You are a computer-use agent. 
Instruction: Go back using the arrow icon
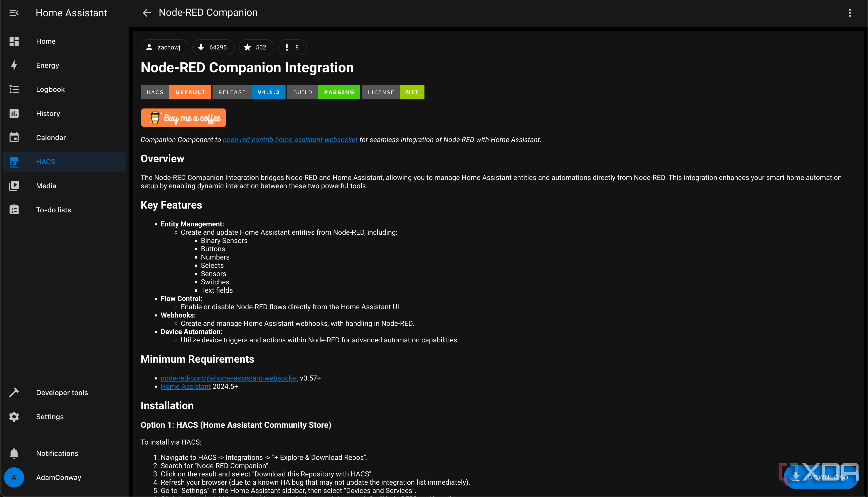point(146,13)
